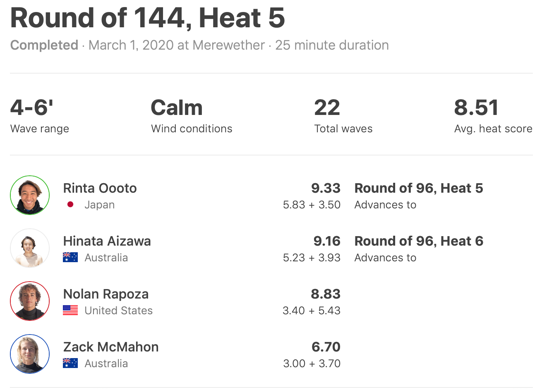This screenshot has height=392, width=542.
Task: Click Zack McMahon's 6.70 heat total
Action: coord(326,347)
